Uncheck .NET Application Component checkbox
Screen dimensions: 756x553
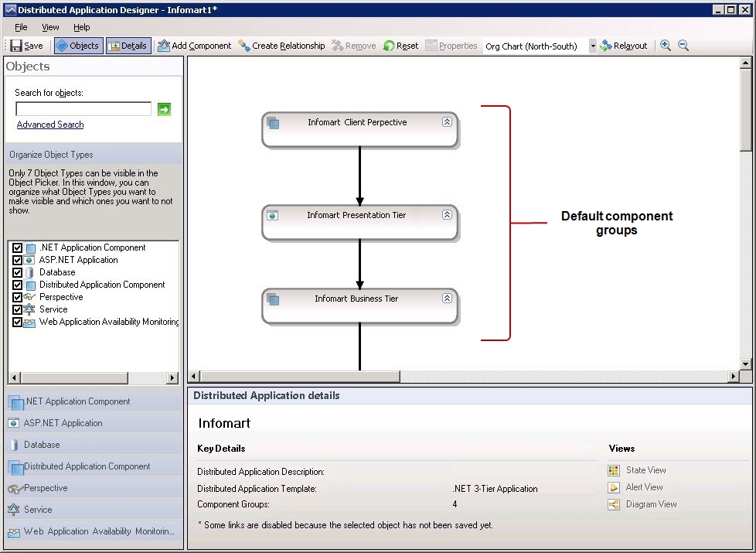pos(17,247)
